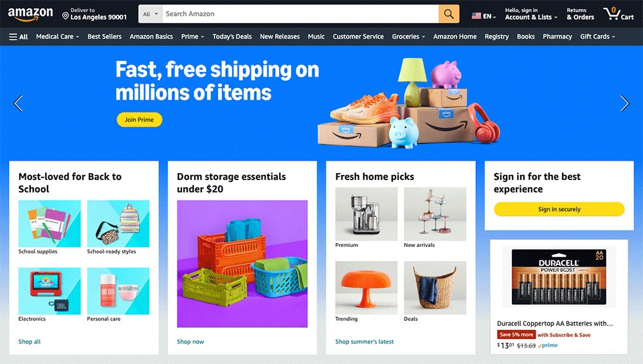Open Today's Deals in navigation bar
Screen dimensions: 643x364
pyautogui.click(x=232, y=37)
